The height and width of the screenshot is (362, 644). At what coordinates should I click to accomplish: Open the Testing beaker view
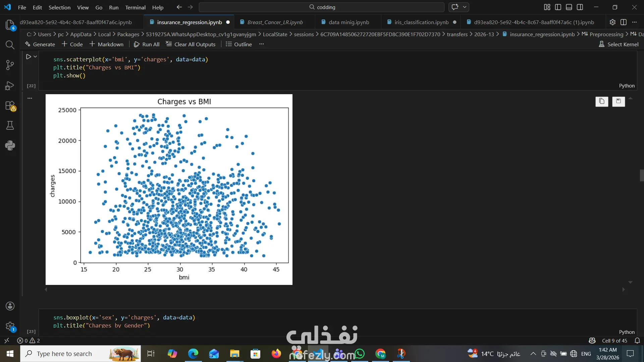pos(10,125)
